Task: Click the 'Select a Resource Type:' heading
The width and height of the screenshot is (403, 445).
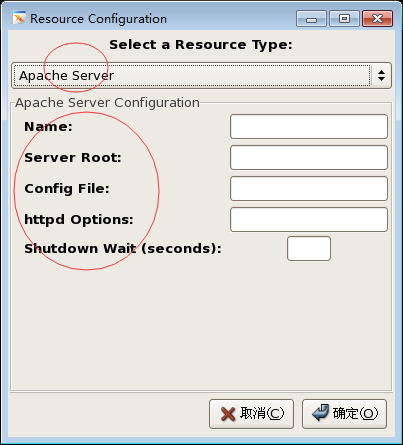Action: pyautogui.click(x=201, y=45)
